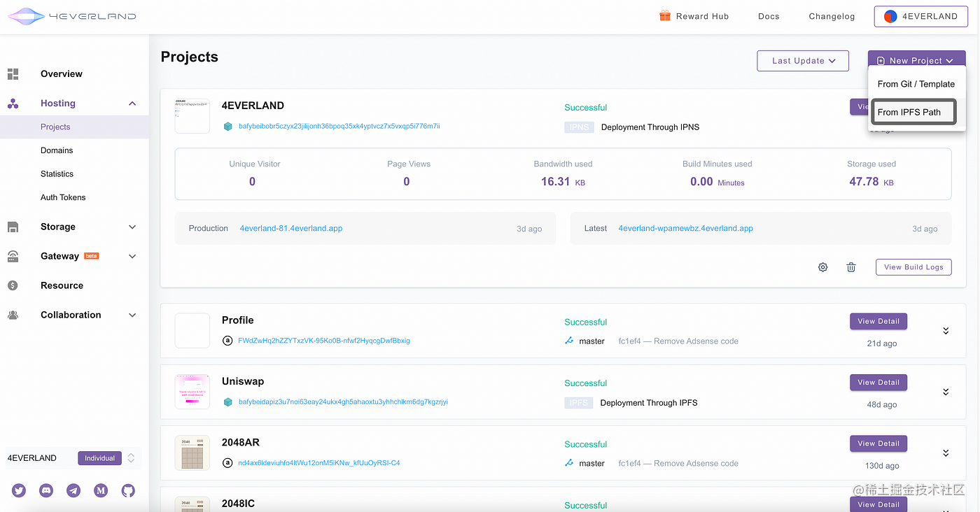Click the Resource dollar icon

pos(13,285)
